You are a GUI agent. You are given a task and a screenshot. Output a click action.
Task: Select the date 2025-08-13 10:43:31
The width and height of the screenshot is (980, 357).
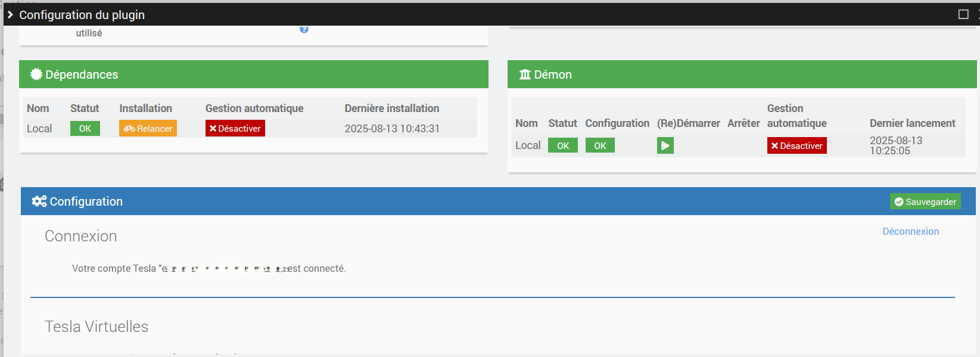pyautogui.click(x=392, y=129)
